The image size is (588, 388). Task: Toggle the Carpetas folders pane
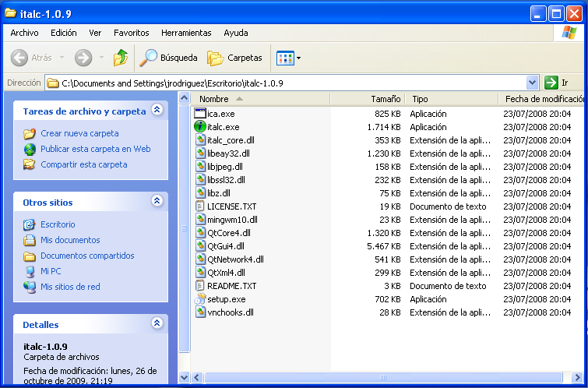(x=234, y=58)
